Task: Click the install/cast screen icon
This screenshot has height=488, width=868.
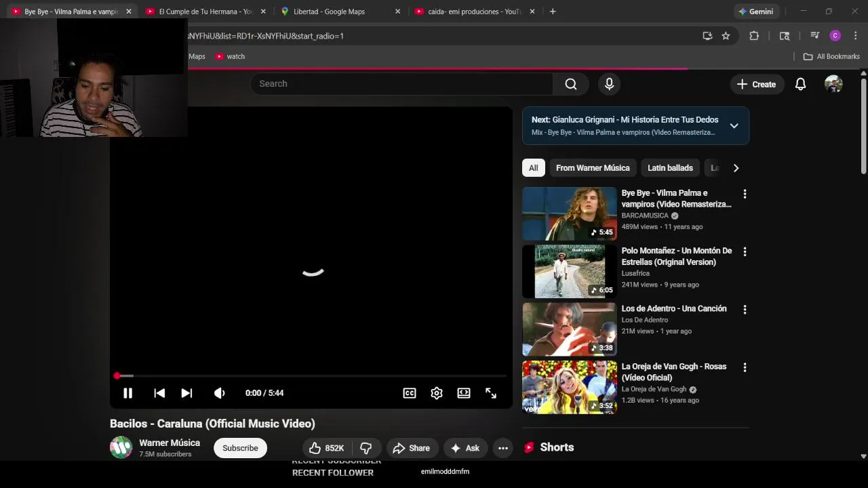Action: (707, 36)
